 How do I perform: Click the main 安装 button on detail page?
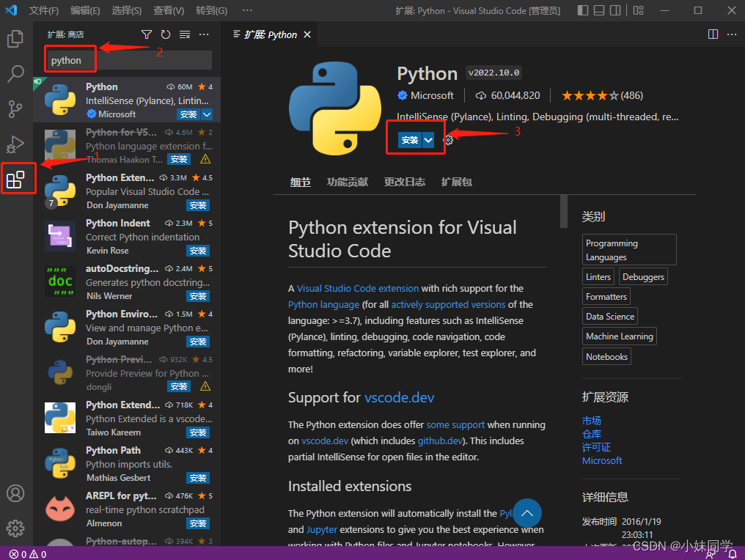[x=410, y=140]
